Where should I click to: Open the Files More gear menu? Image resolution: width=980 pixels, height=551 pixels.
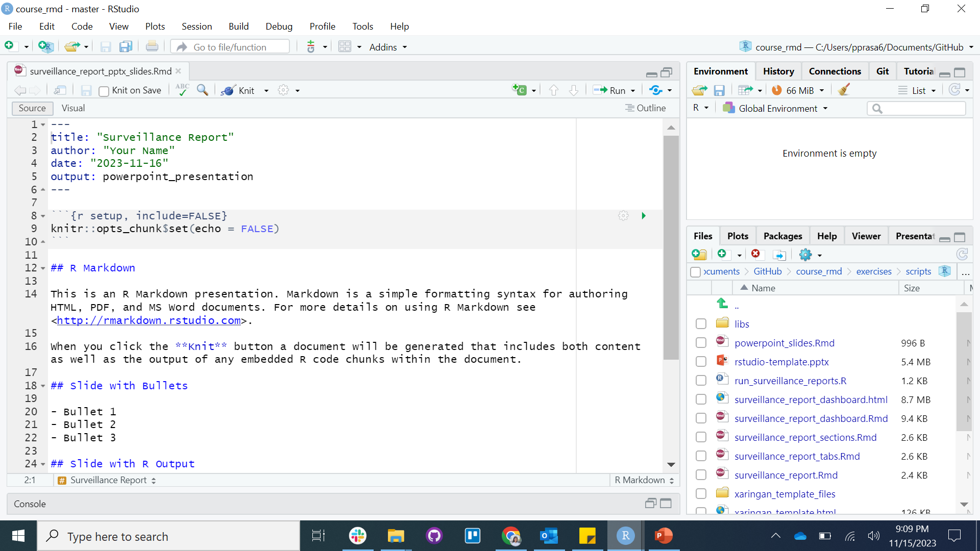[x=811, y=255]
